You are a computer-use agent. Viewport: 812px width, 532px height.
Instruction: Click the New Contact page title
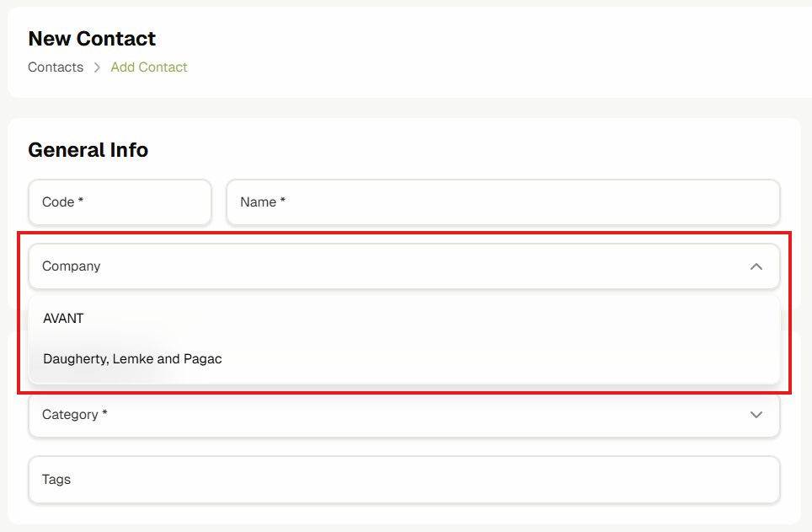pyautogui.click(x=92, y=39)
